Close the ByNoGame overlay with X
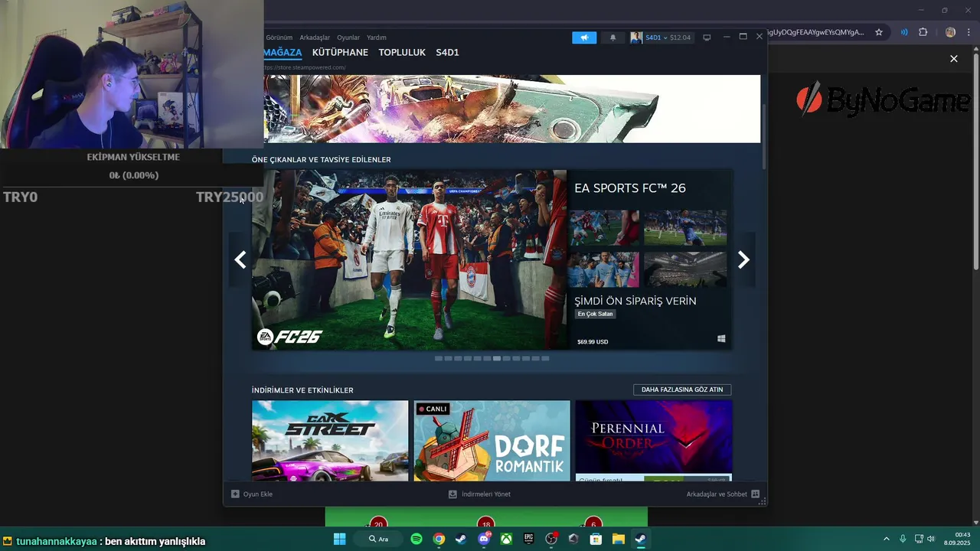 point(953,59)
